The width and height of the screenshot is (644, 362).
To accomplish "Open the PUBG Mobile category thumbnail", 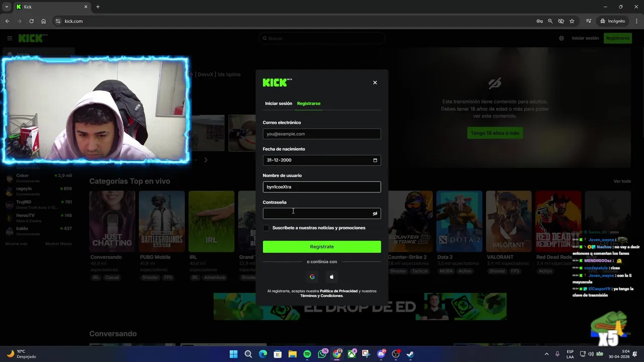I will (162, 221).
